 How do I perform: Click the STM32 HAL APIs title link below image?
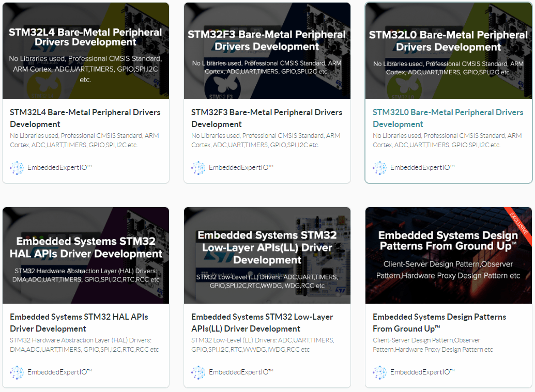[x=79, y=323]
